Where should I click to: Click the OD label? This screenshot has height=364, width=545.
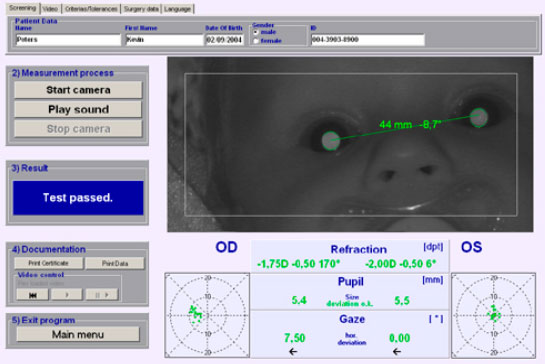[x=226, y=247]
